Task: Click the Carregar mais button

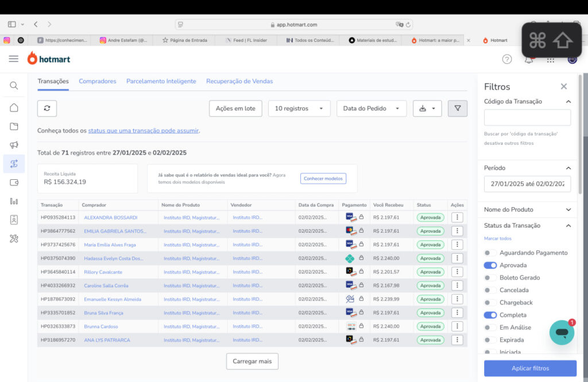Action: [252, 361]
